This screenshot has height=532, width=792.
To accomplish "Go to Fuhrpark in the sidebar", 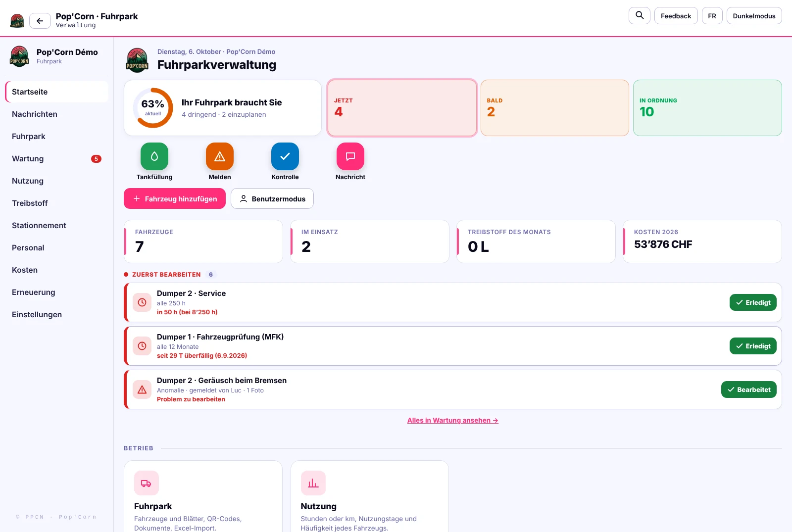I will (56, 137).
